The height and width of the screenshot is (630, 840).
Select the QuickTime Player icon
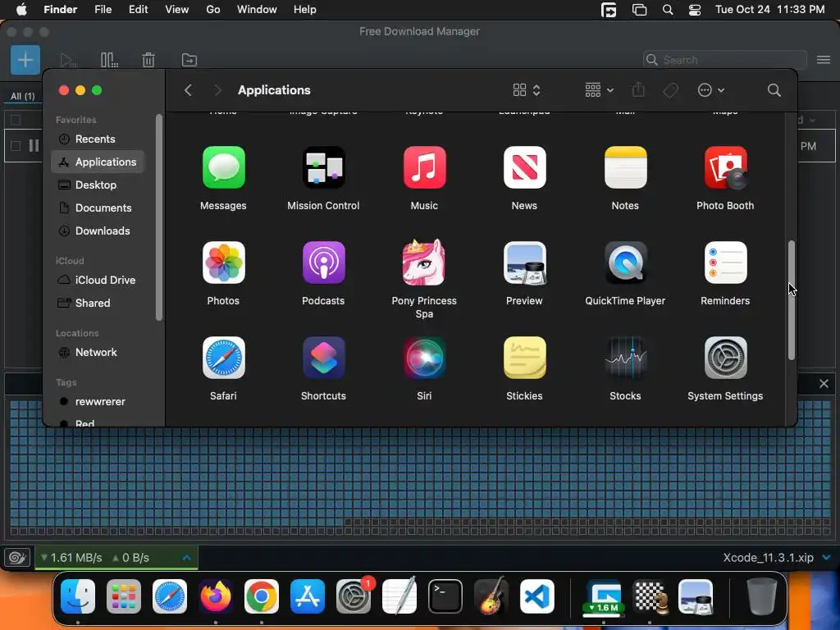pos(625,262)
